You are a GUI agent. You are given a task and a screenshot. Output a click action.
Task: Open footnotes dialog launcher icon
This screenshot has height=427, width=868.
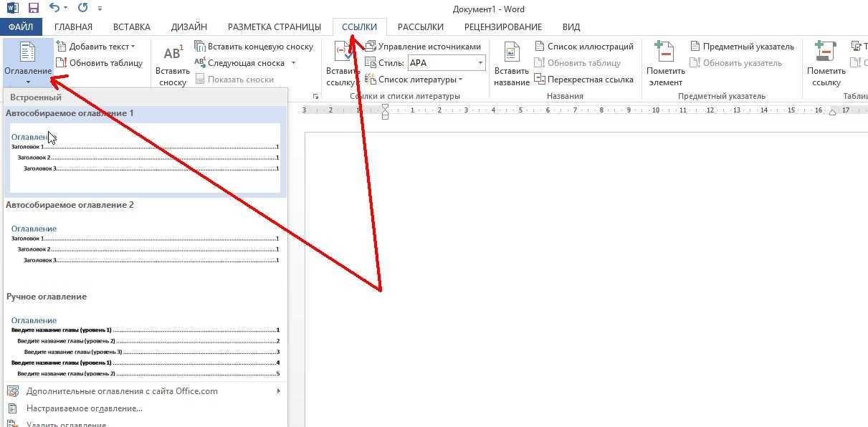click(315, 96)
